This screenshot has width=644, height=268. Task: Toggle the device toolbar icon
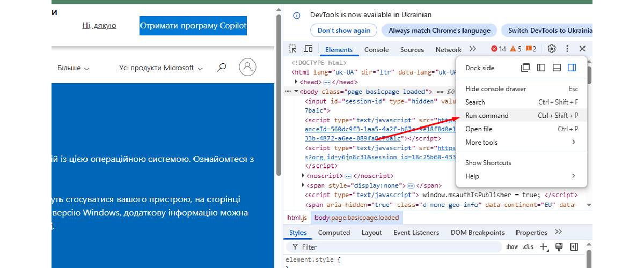[x=308, y=49]
